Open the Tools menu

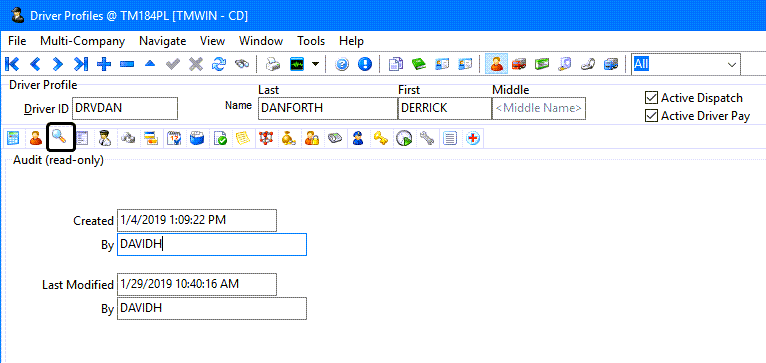click(311, 41)
